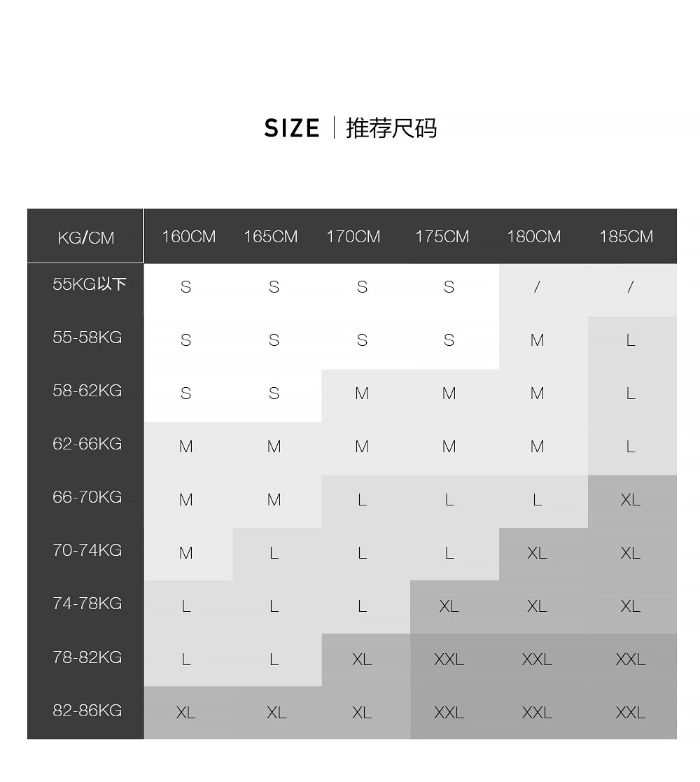Click the 175CM column header
Viewport: 700px width, 782px height.
click(x=442, y=237)
